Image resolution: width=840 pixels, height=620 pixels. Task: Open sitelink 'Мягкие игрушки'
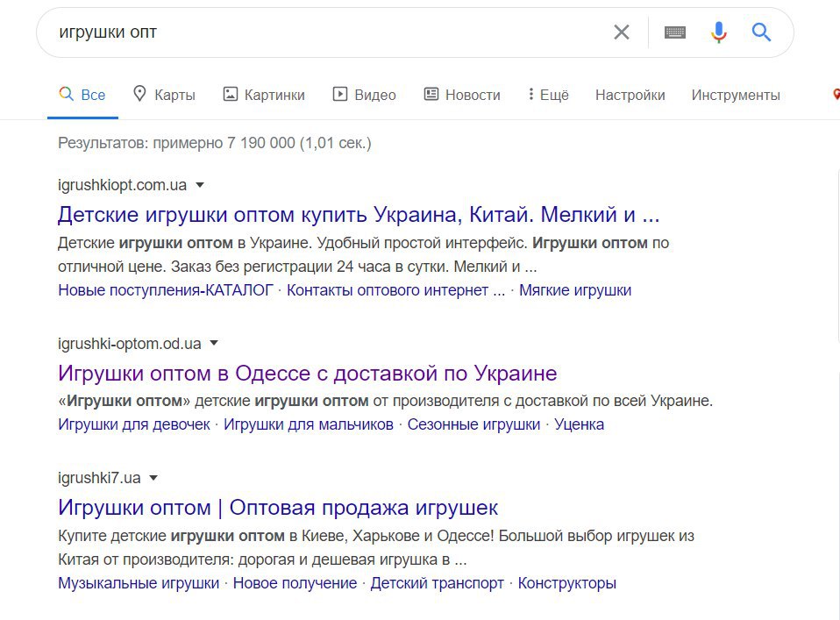[575, 290]
